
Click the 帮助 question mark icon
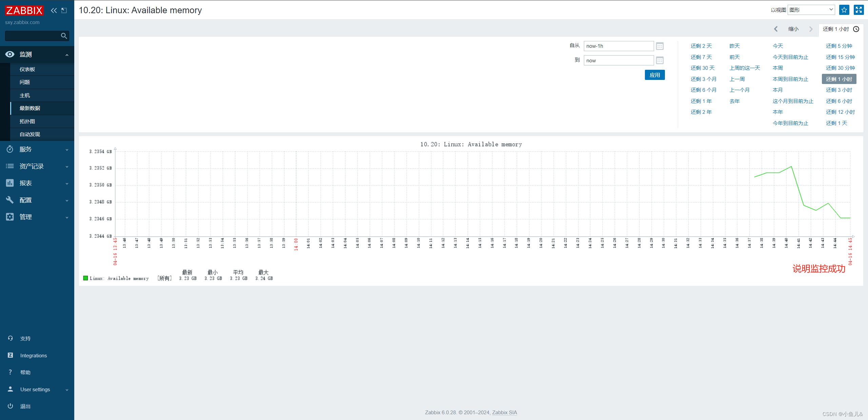coord(10,372)
